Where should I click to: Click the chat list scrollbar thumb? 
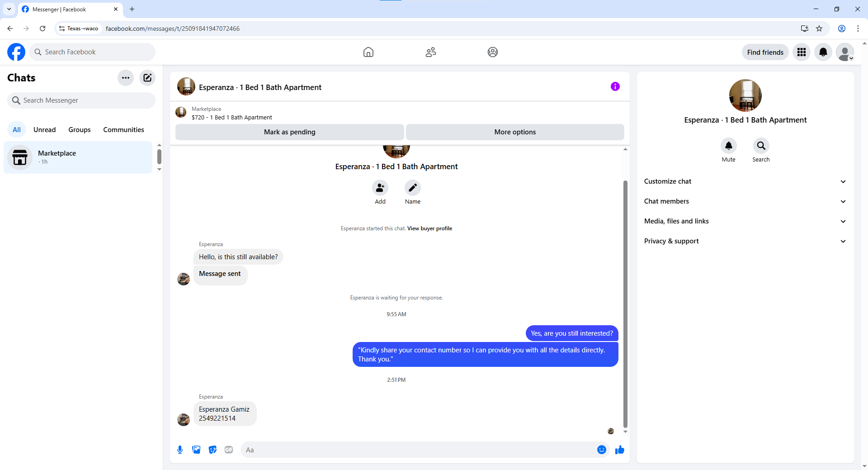click(x=159, y=157)
